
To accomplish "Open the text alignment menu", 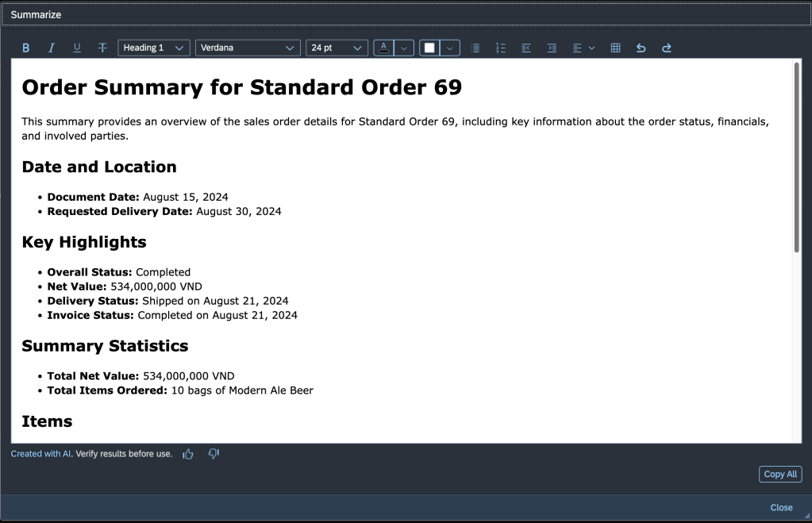I will (583, 48).
